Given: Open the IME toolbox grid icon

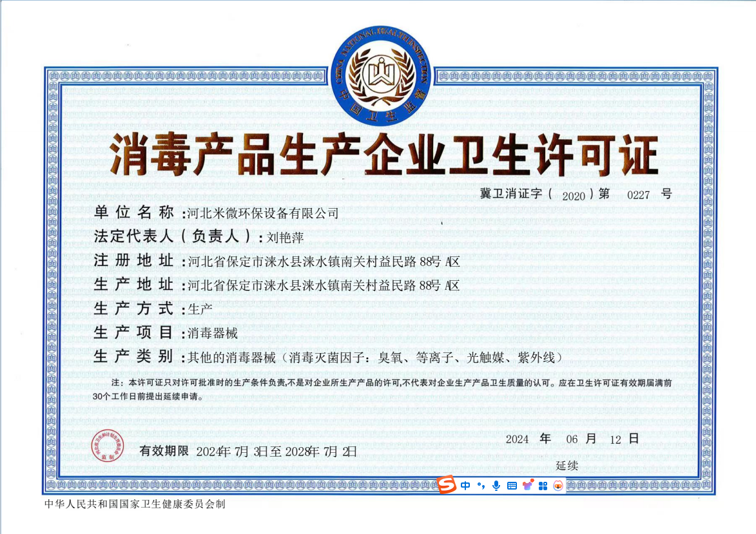Looking at the screenshot, I should 543,486.
